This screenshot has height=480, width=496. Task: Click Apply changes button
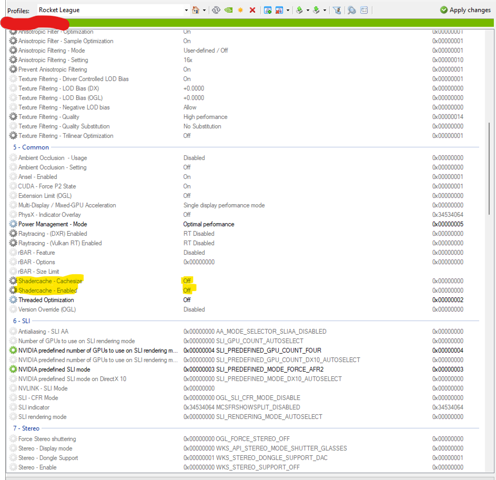(x=465, y=10)
